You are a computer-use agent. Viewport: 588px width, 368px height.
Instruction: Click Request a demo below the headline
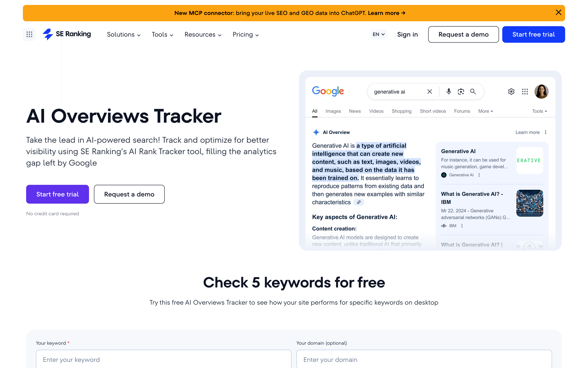click(x=129, y=194)
